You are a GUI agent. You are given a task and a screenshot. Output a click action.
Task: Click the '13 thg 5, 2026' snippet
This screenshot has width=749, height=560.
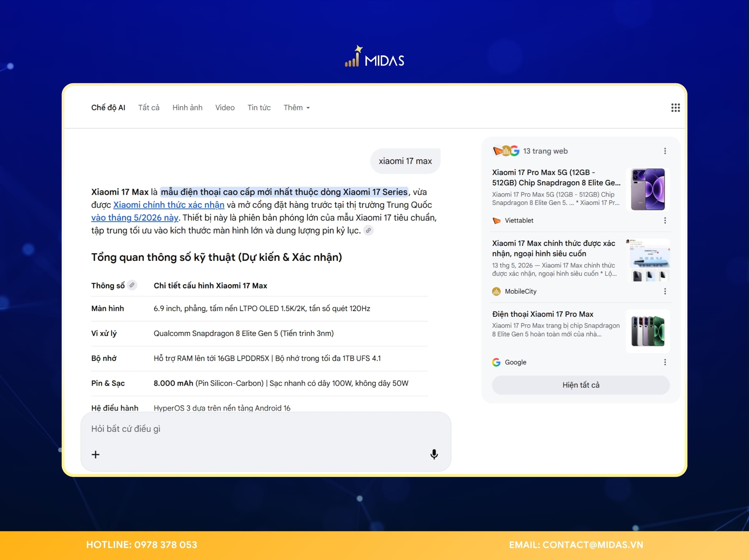(x=554, y=269)
